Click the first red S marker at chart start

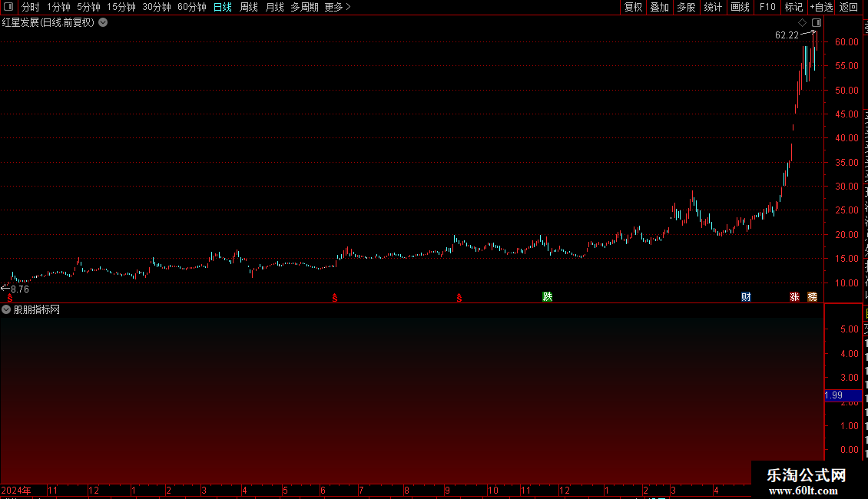click(10, 298)
